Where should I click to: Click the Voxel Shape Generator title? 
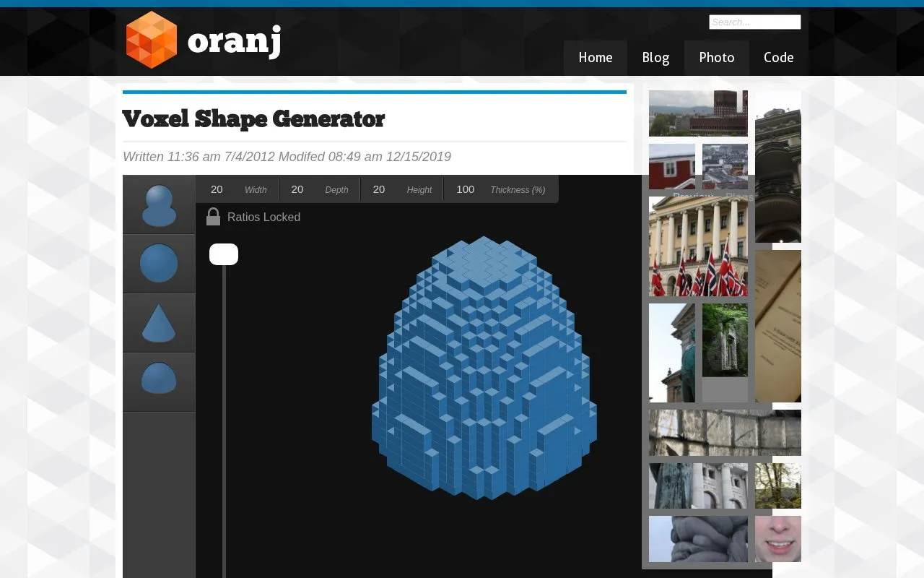(253, 118)
